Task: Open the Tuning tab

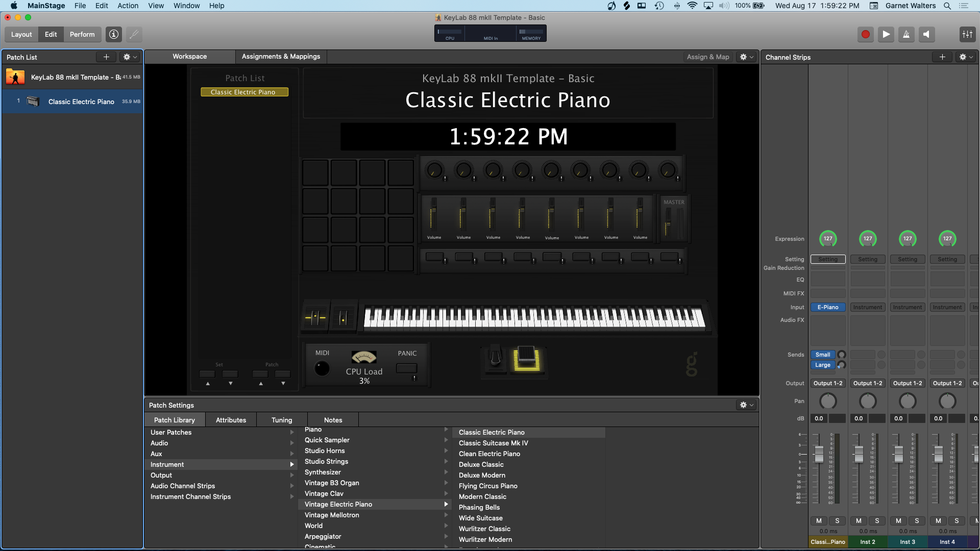Action: tap(282, 420)
